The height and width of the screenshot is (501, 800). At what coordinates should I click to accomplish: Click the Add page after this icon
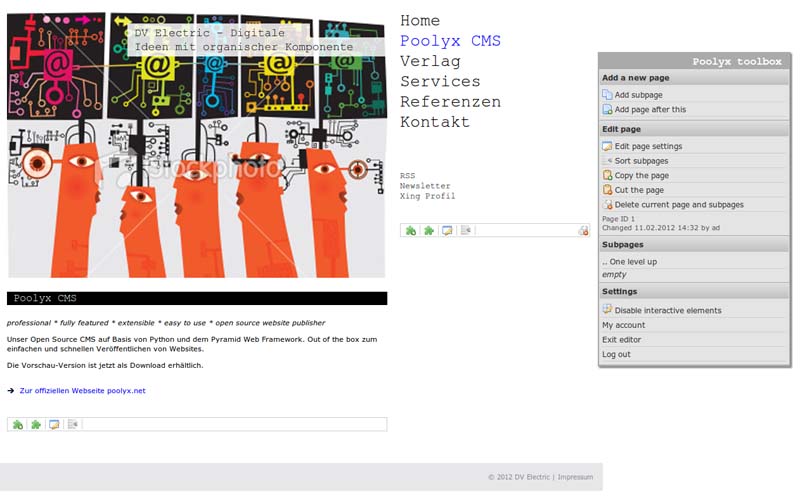click(607, 109)
